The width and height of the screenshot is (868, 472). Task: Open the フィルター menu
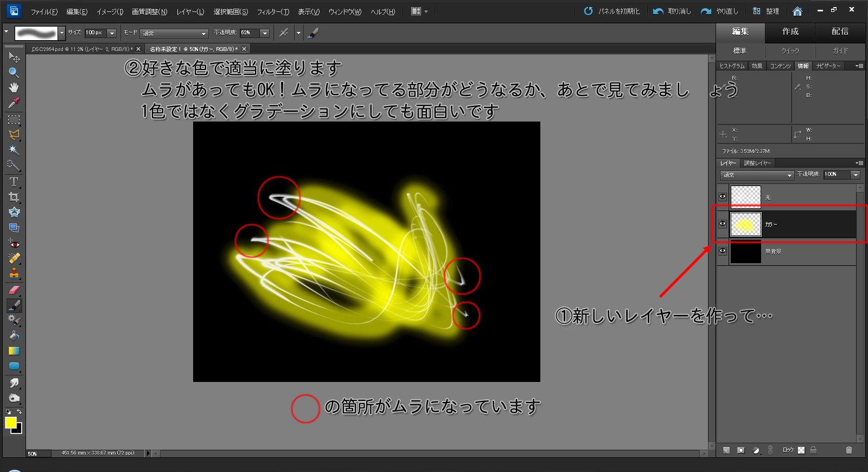click(x=273, y=11)
